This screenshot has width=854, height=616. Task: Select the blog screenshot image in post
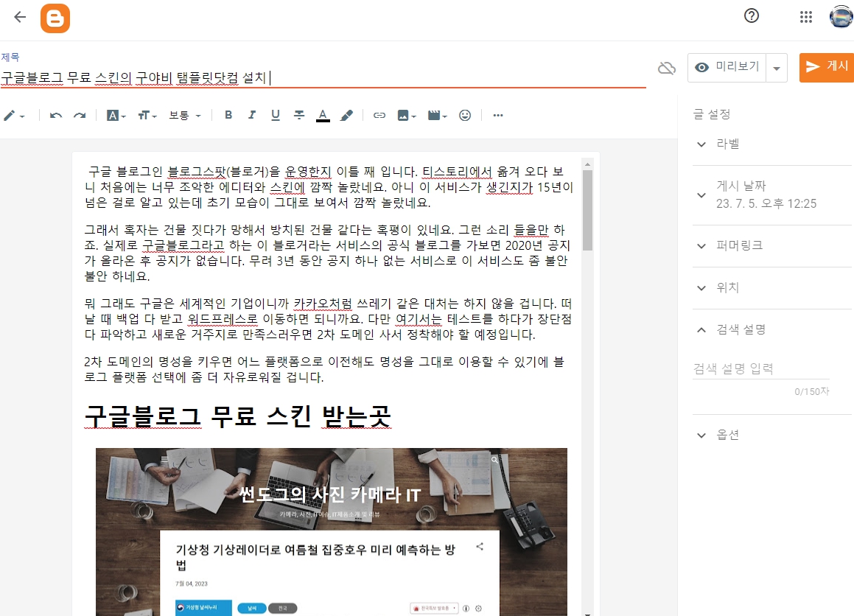(x=331, y=531)
